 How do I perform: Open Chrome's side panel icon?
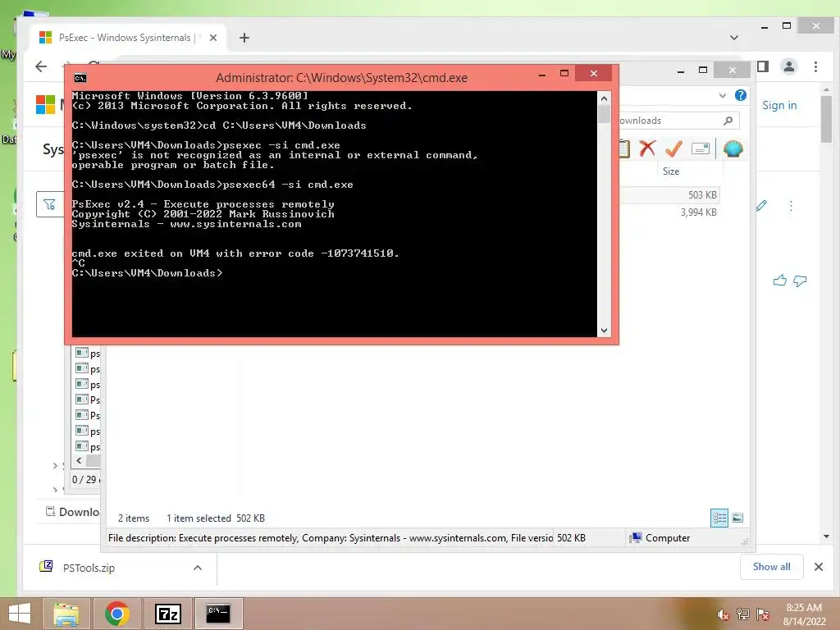point(763,66)
